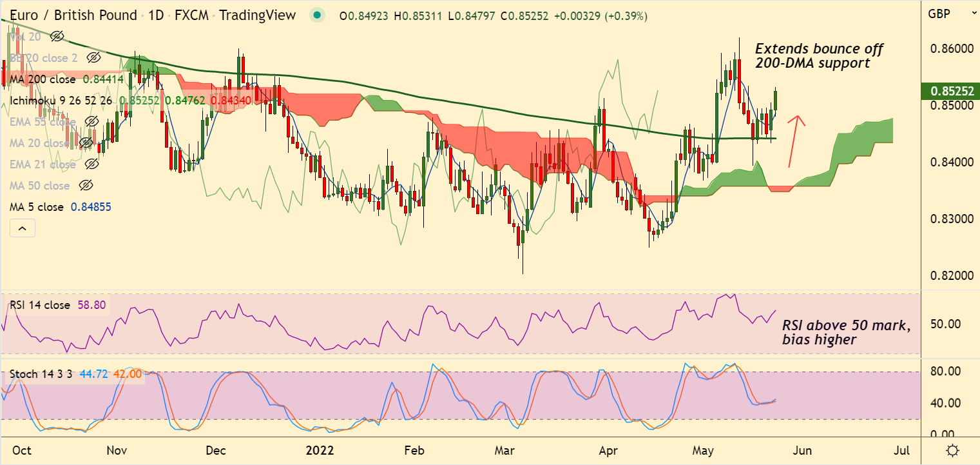Click the Jun label on time axis
The width and height of the screenshot is (980, 465).
pos(803,450)
